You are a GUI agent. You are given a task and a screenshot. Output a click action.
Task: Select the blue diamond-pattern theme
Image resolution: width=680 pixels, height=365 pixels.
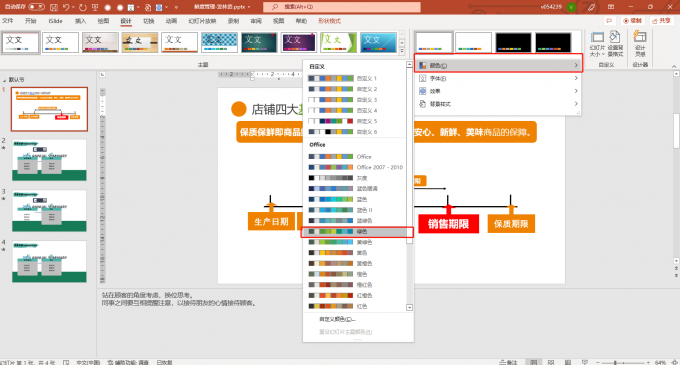[x=219, y=42]
